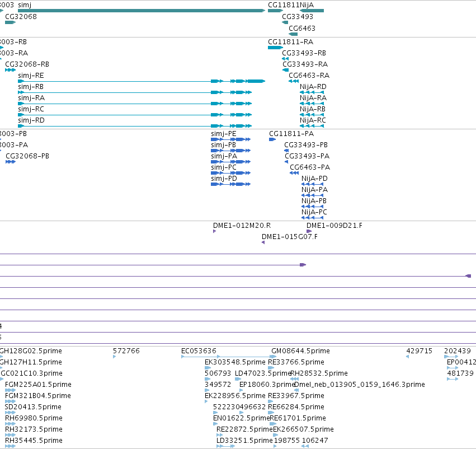476x449 pixels.
Task: Click EST EK266507.5prime
Action: click(276, 435)
